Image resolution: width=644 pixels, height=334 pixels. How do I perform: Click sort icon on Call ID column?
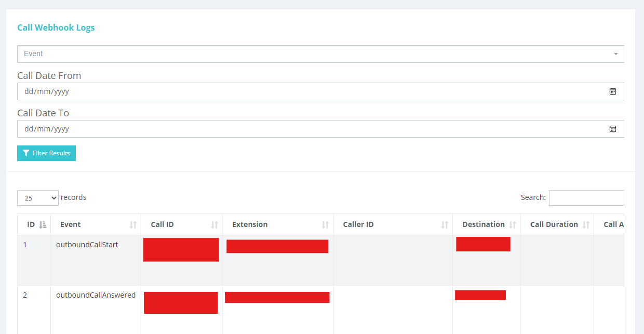pyautogui.click(x=214, y=224)
